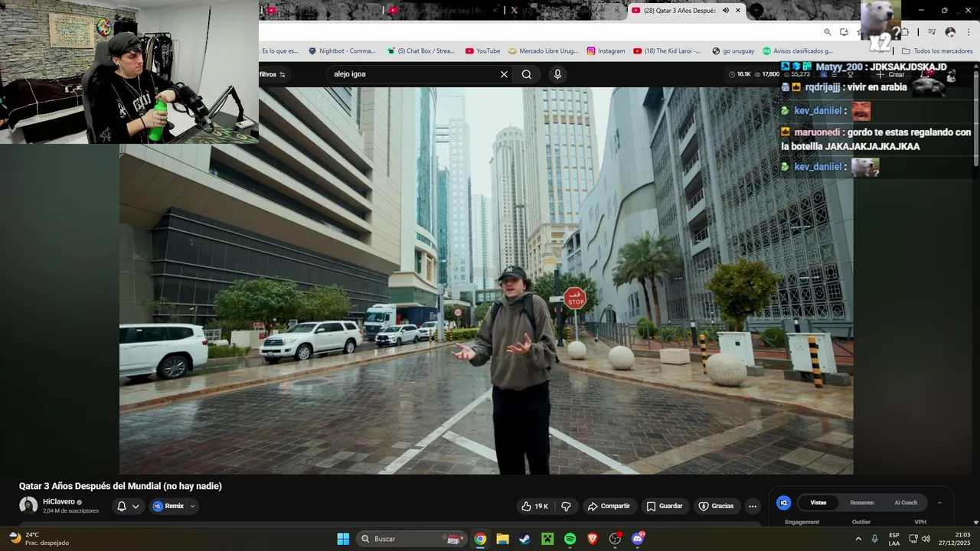Save video with Guardar button

coord(664,506)
